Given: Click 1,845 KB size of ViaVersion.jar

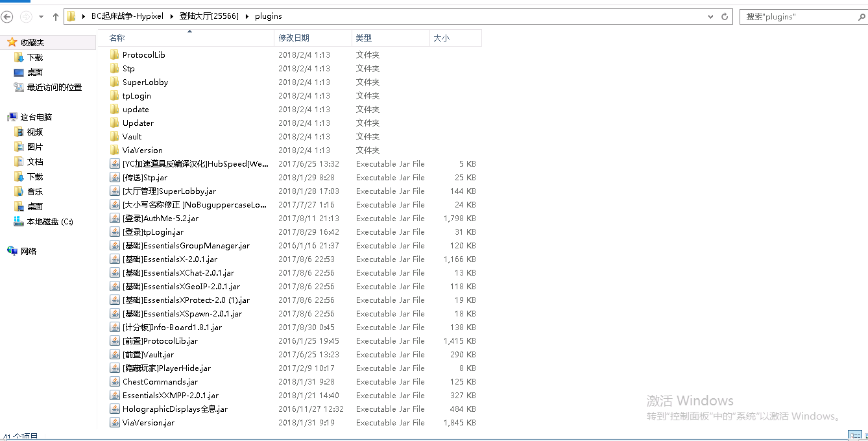Looking at the screenshot, I should [459, 422].
